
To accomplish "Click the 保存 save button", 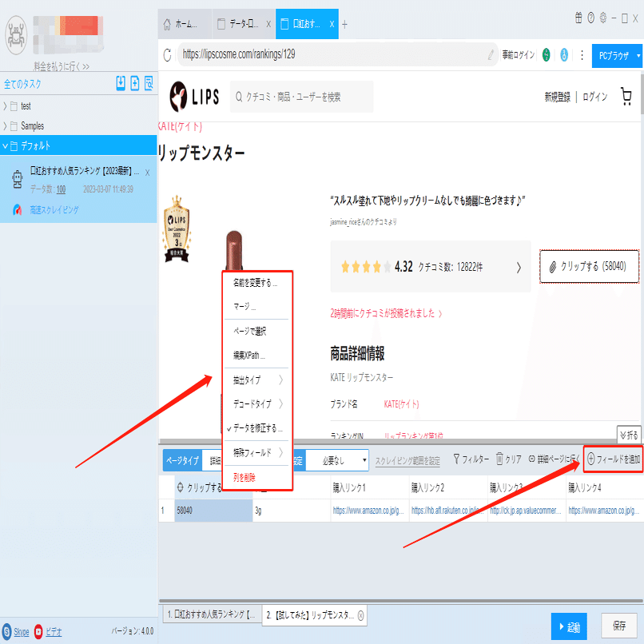I will [619, 626].
